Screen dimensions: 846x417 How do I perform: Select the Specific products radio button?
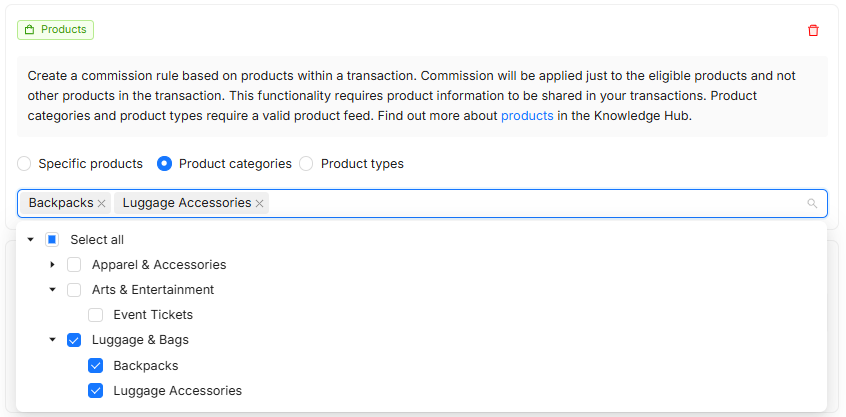click(x=25, y=163)
